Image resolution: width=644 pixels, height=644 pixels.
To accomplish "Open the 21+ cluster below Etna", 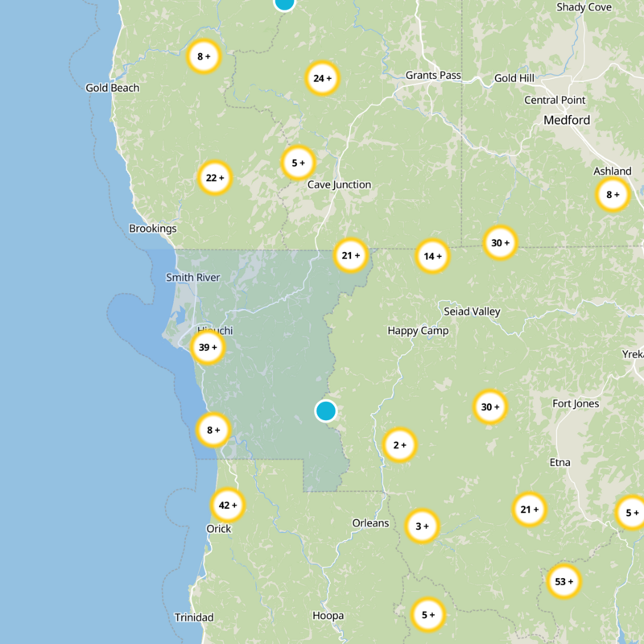I will 530,510.
